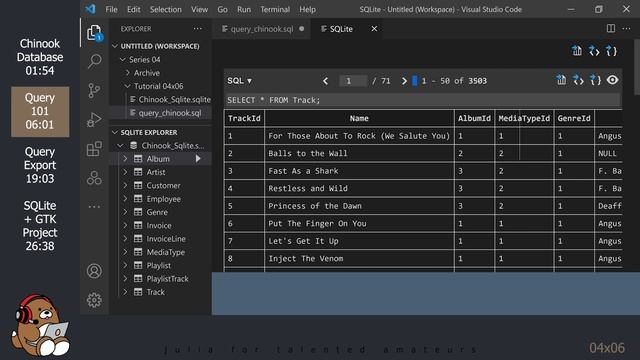Open the View menu

[199, 9]
